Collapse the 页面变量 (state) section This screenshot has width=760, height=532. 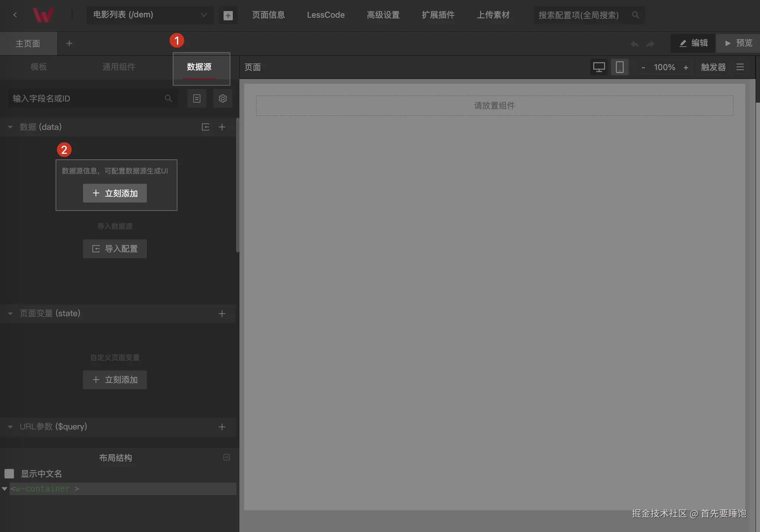tap(10, 314)
